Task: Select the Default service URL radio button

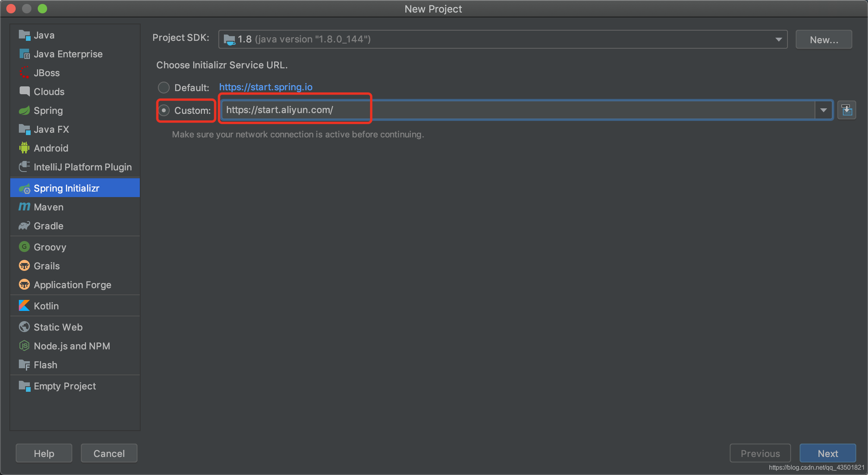Action: 164,88
